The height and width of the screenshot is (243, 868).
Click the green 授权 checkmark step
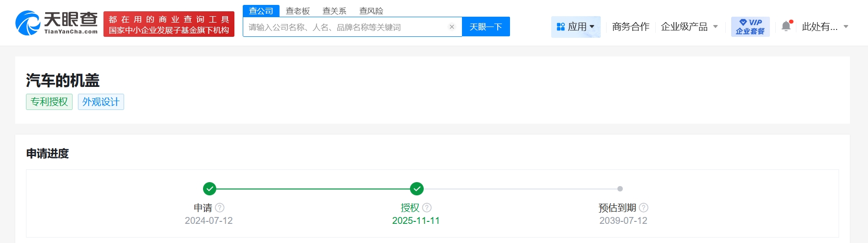click(417, 189)
